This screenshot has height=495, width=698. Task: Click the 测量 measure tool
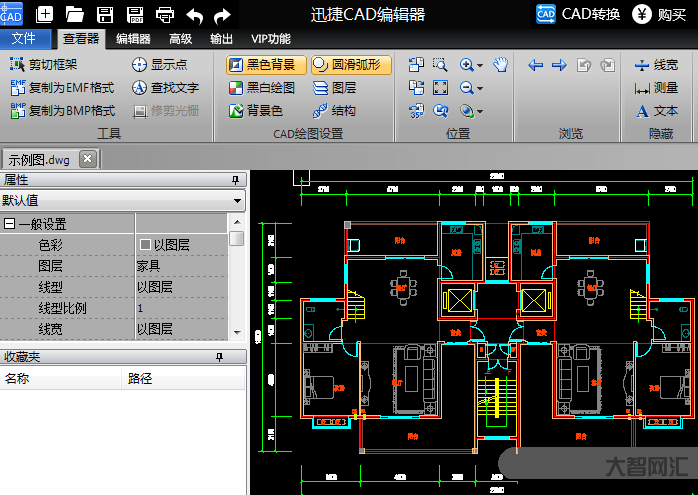click(656, 88)
